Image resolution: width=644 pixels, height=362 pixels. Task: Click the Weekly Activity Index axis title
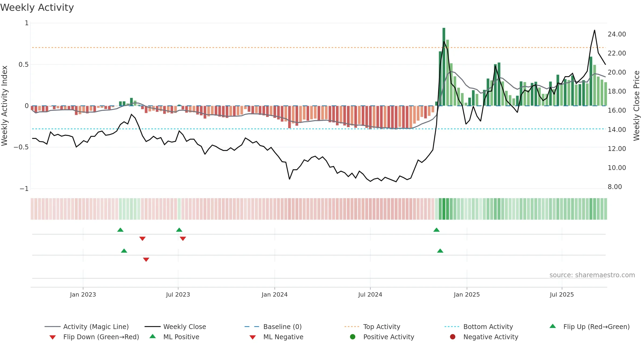[x=5, y=106]
